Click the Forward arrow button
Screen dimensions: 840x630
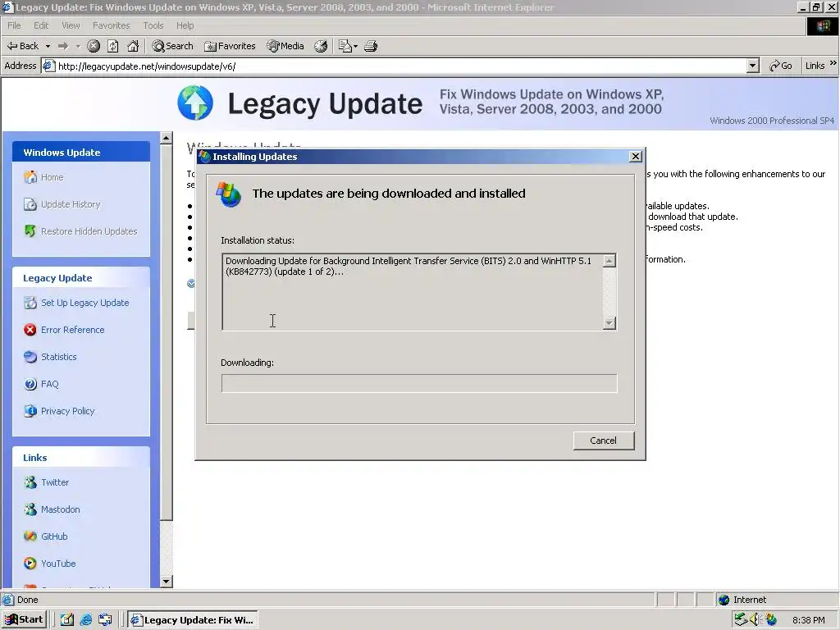(63, 46)
